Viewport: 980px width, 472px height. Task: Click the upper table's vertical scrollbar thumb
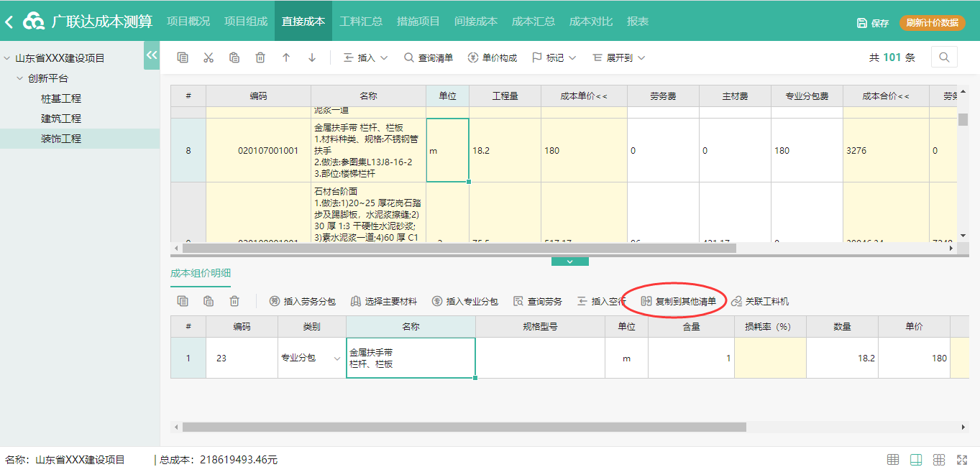coord(963,119)
